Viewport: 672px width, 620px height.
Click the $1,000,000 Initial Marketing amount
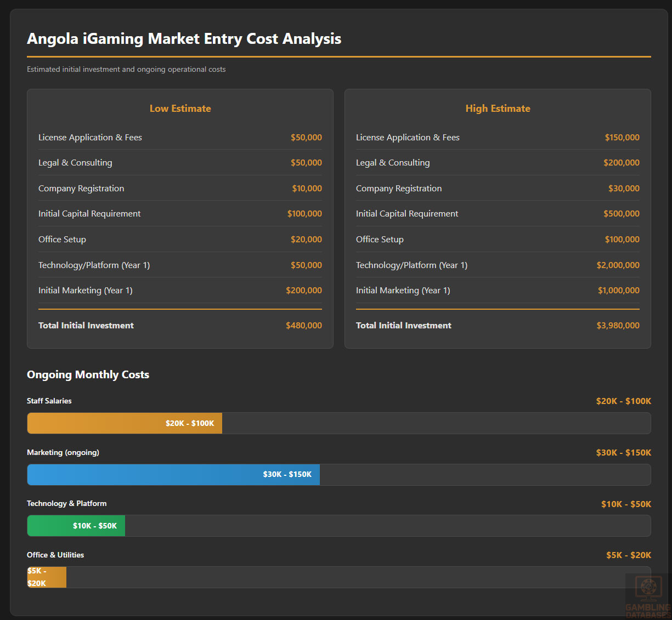(x=618, y=291)
